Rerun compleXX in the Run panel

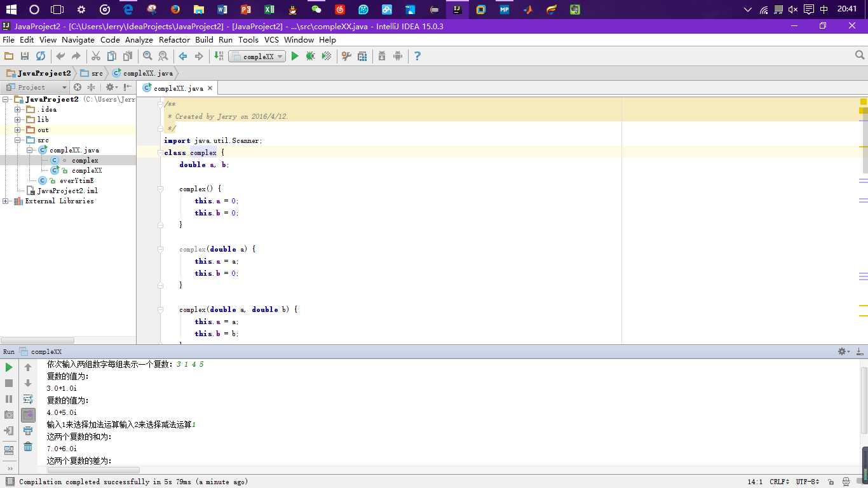(9, 367)
